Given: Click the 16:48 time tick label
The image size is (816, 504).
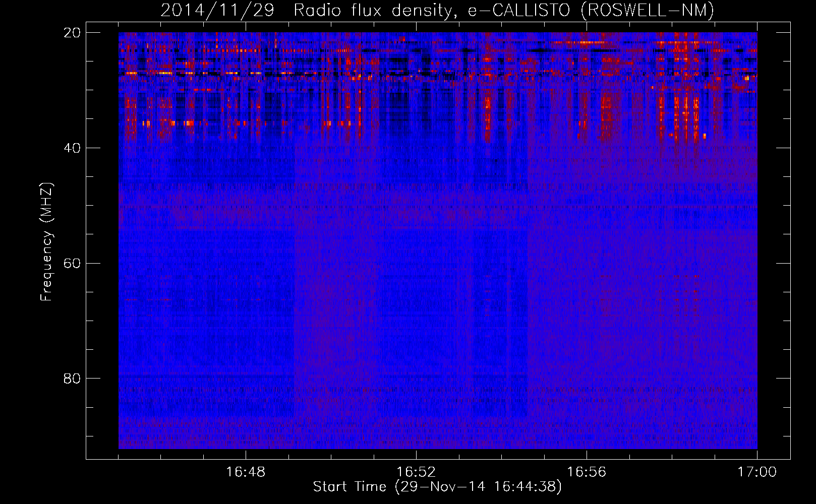Looking at the screenshot, I should (246, 472).
